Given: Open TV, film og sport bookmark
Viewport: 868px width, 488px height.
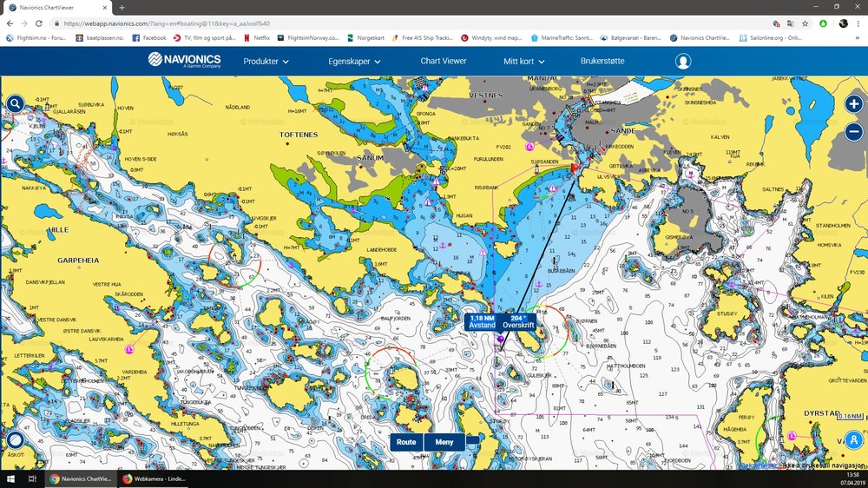Looking at the screenshot, I should tap(204, 37).
